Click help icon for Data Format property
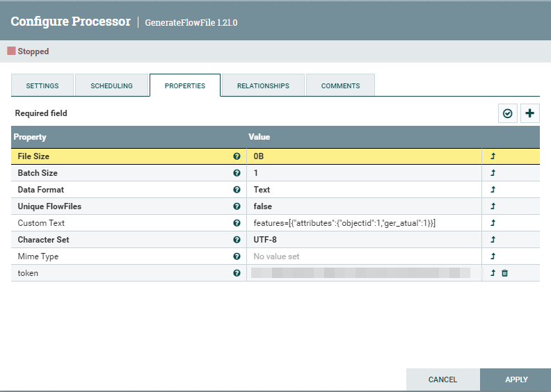Screen dimensions: 551x392 click(237, 190)
